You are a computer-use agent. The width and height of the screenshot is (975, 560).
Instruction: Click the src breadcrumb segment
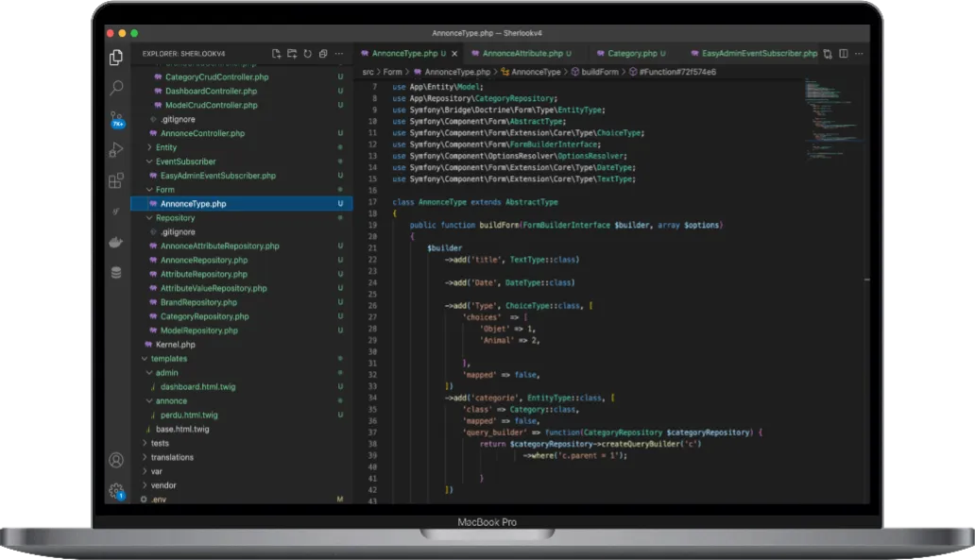tap(368, 72)
